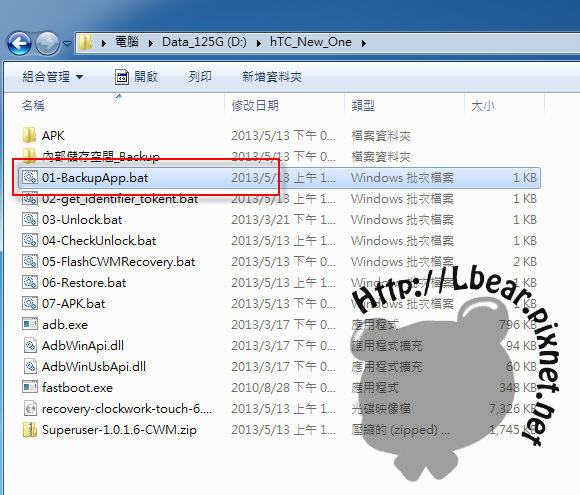Click the Forward navigation arrow button
Image resolution: width=580 pixels, height=495 pixels.
point(47,44)
